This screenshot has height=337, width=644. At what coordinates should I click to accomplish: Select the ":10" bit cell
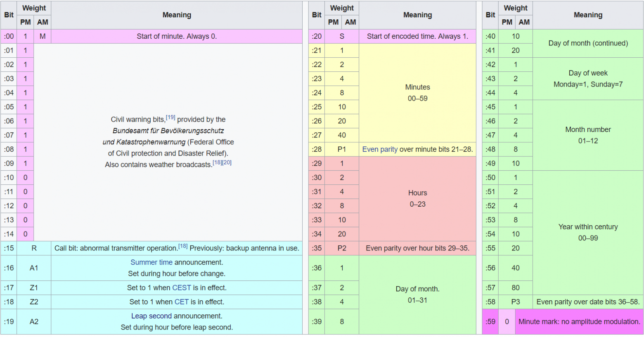pos(9,178)
